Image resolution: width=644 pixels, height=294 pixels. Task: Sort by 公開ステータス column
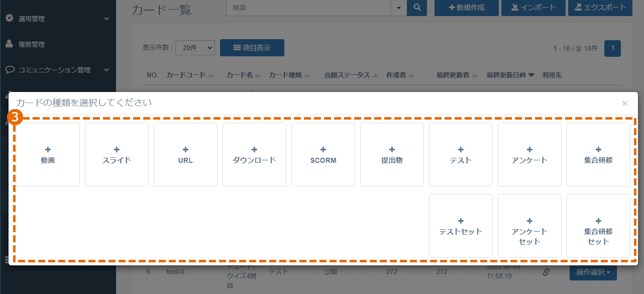[351, 75]
